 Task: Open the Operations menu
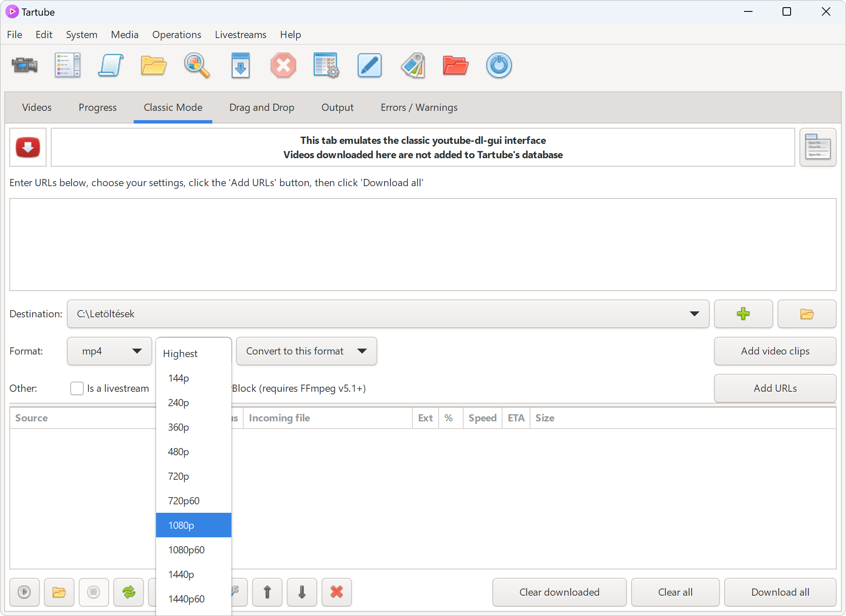(177, 35)
